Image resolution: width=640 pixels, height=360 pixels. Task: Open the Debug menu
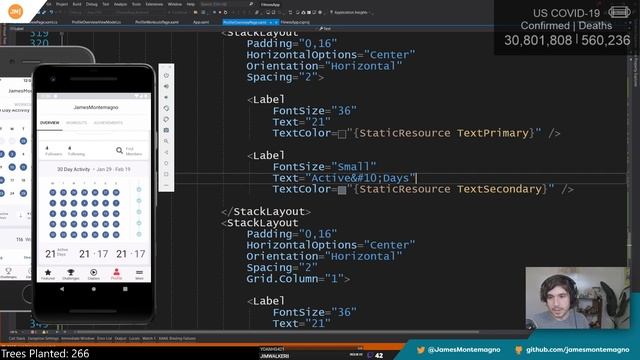pos(91,4)
